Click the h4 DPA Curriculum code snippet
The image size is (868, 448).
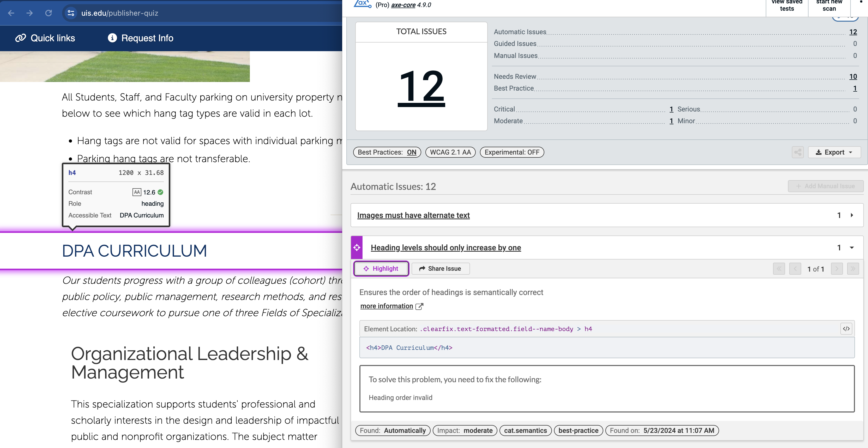(409, 347)
